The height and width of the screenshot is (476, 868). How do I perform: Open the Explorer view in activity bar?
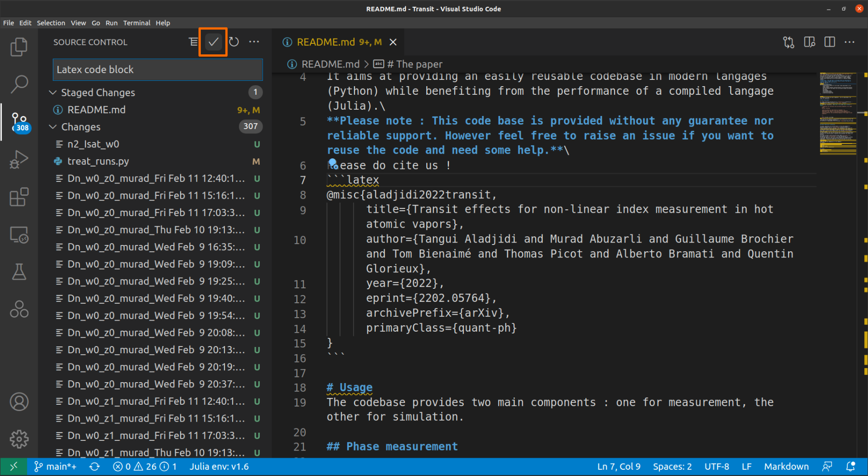(19, 47)
